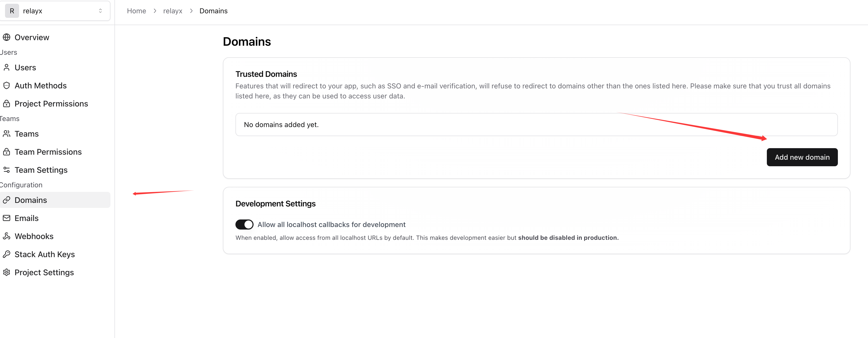The height and width of the screenshot is (338, 868).
Task: Disable the localhost callbacks toggle
Action: point(244,224)
